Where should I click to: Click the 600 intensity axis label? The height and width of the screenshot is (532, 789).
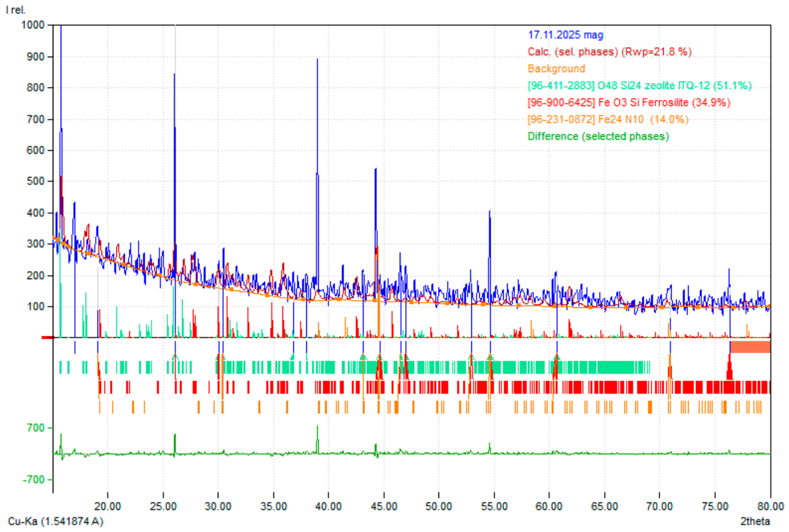[36, 150]
